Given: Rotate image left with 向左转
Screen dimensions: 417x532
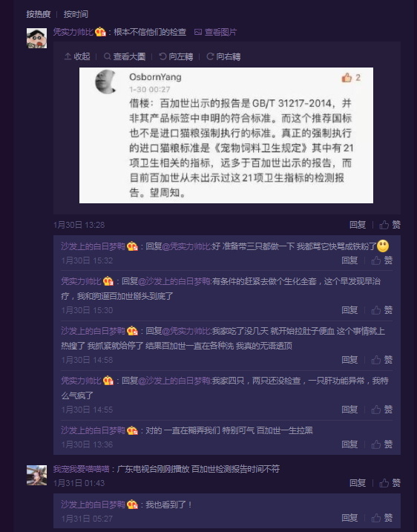Looking at the screenshot, I should tap(176, 56).
